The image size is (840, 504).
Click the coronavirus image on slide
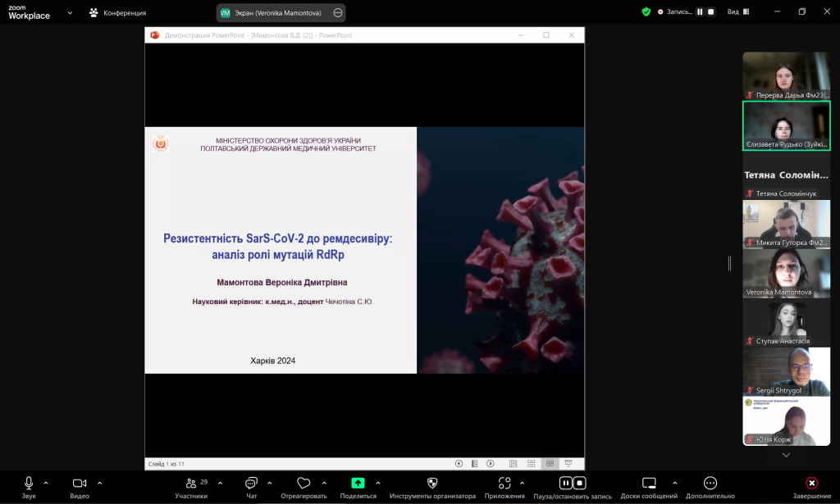[500, 250]
